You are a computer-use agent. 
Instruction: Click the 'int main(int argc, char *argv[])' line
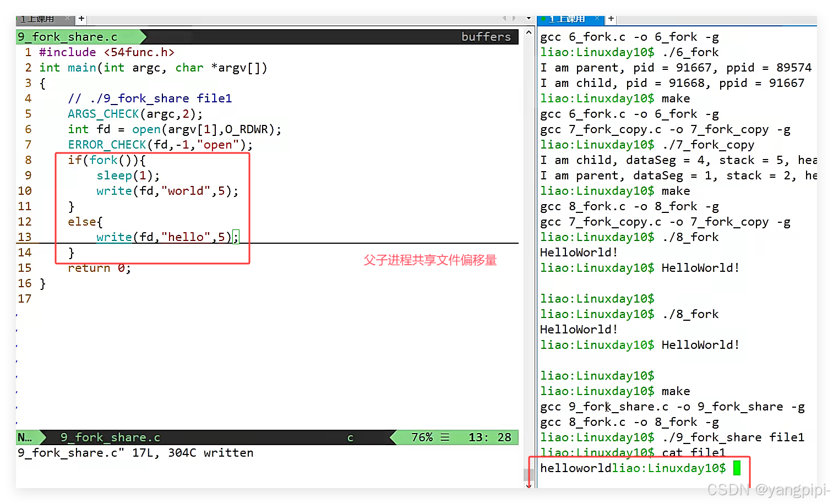(x=153, y=68)
